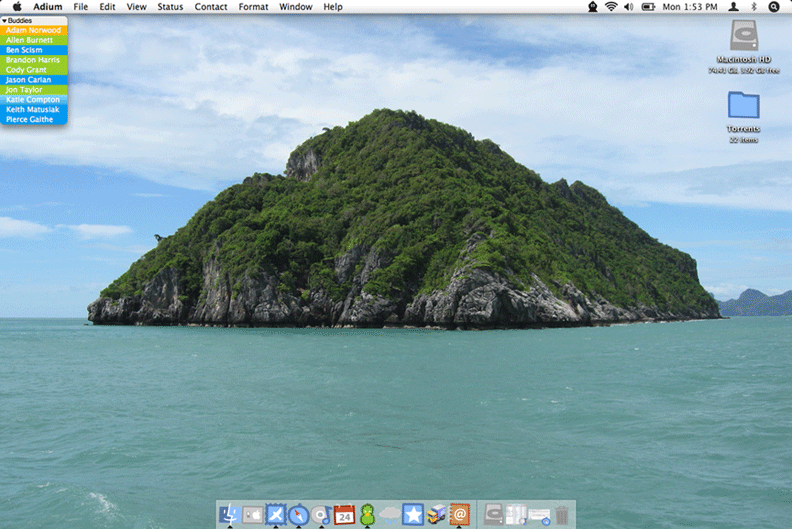Open iCal calendar icon in dock
792x529 pixels.
coord(344,515)
